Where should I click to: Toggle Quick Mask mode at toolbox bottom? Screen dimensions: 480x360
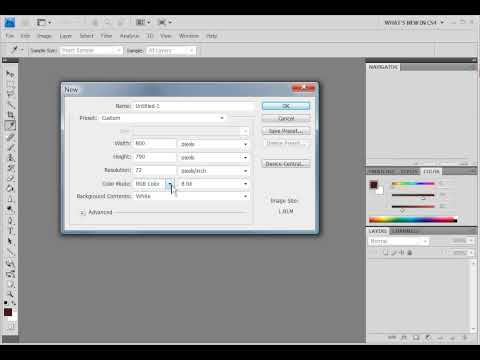click(x=11, y=327)
